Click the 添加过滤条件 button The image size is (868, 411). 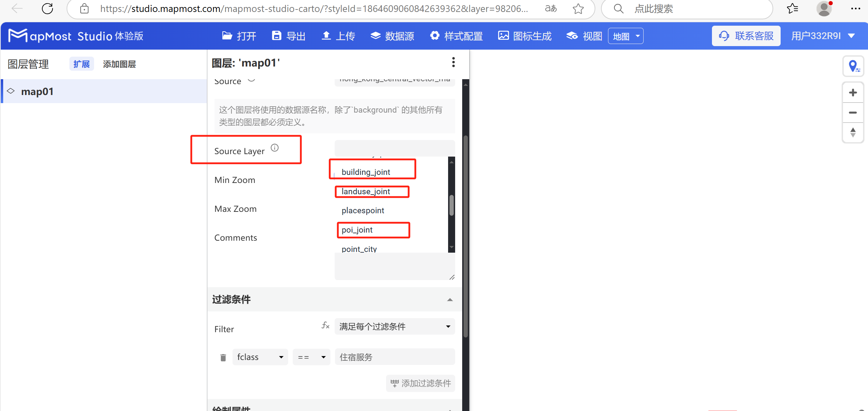(420, 383)
